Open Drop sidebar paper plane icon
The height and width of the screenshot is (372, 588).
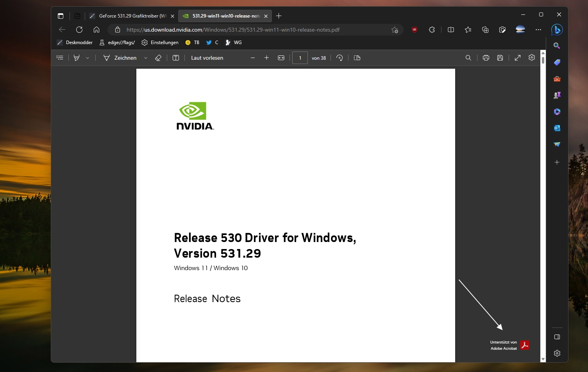click(557, 144)
